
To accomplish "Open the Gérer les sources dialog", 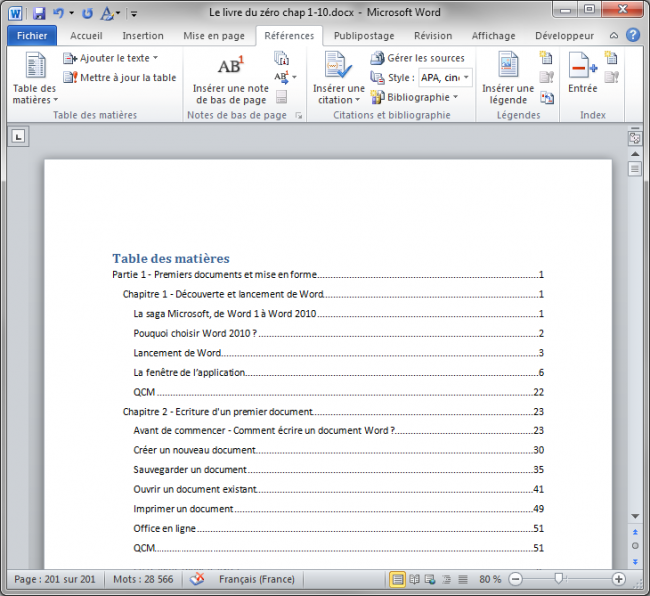I will [x=418, y=58].
